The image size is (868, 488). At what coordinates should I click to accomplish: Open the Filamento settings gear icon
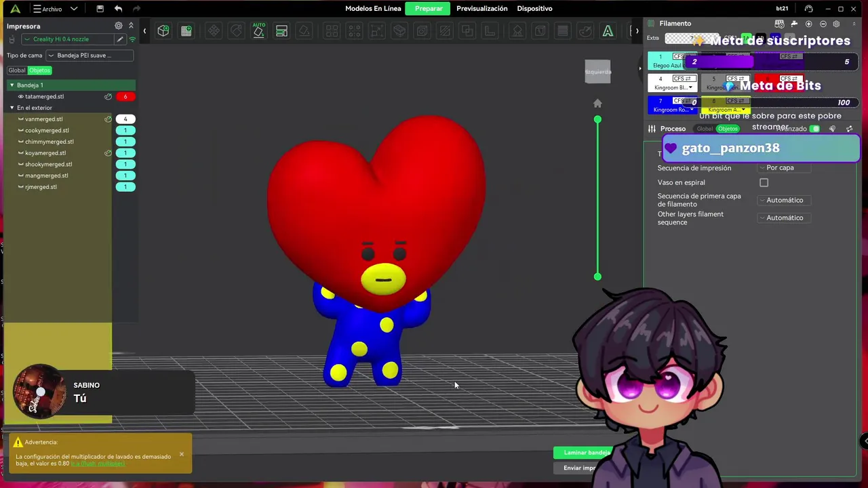coord(836,24)
